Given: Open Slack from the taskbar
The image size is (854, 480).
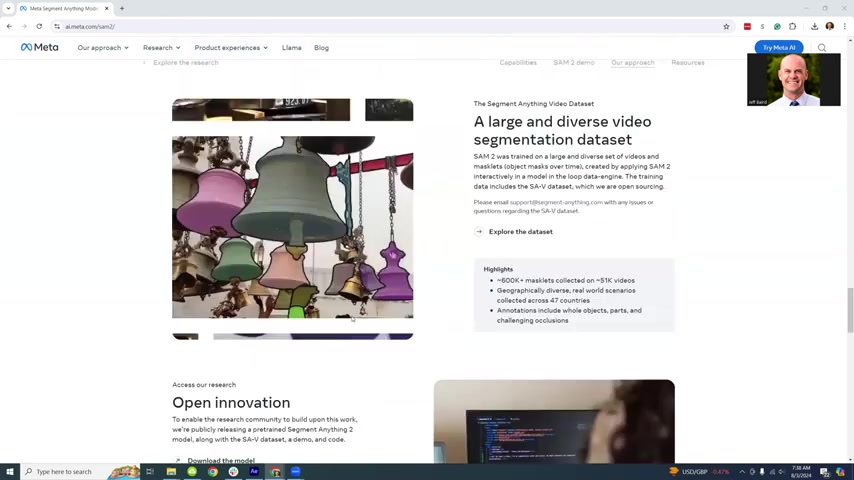Looking at the screenshot, I should 233,471.
